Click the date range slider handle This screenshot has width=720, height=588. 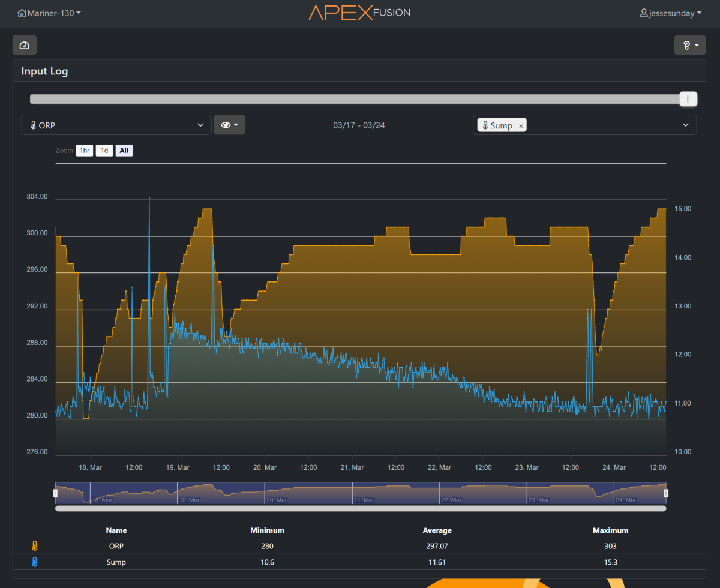click(x=688, y=99)
